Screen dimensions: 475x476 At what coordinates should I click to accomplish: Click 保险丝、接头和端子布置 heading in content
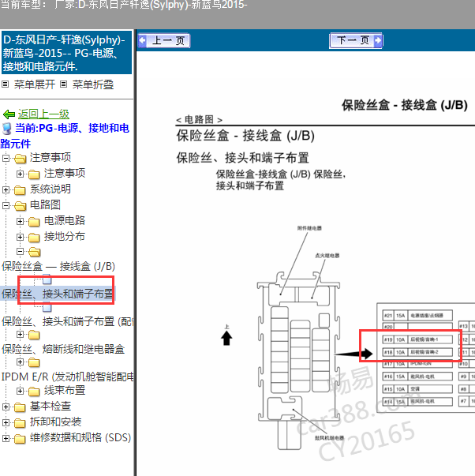243,158
